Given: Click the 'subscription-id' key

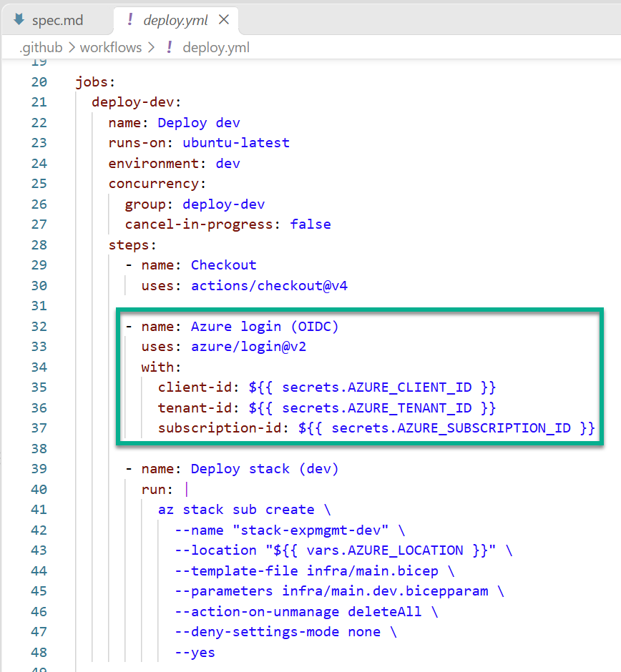Looking at the screenshot, I should 219,428.
